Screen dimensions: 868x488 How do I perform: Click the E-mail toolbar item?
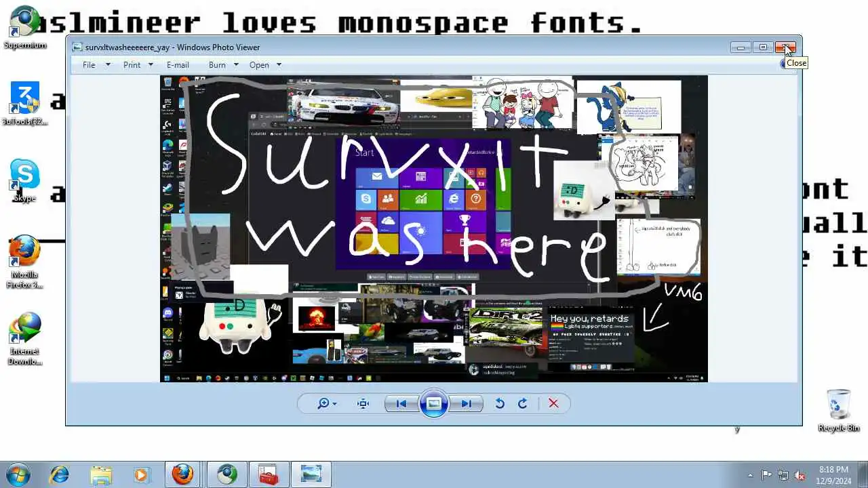pos(178,65)
